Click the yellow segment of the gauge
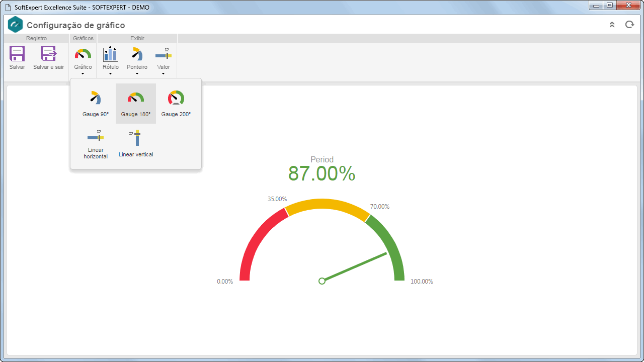644x362 pixels. click(x=327, y=204)
